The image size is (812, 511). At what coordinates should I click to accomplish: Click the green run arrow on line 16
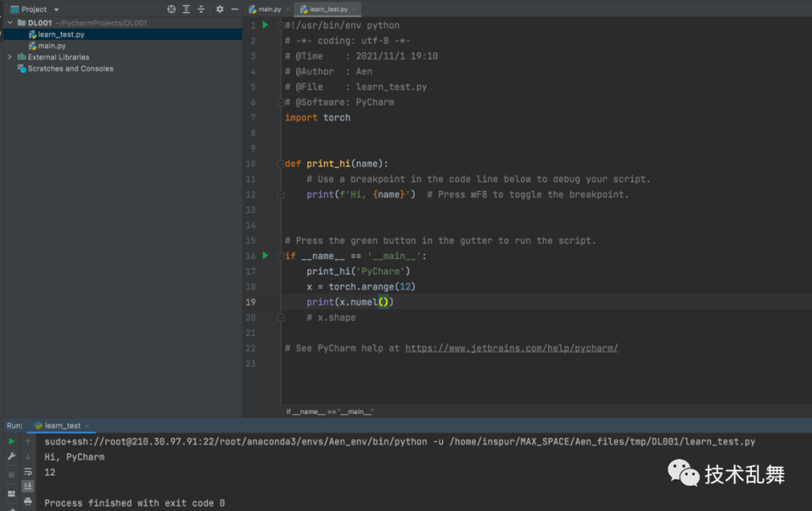[265, 255]
